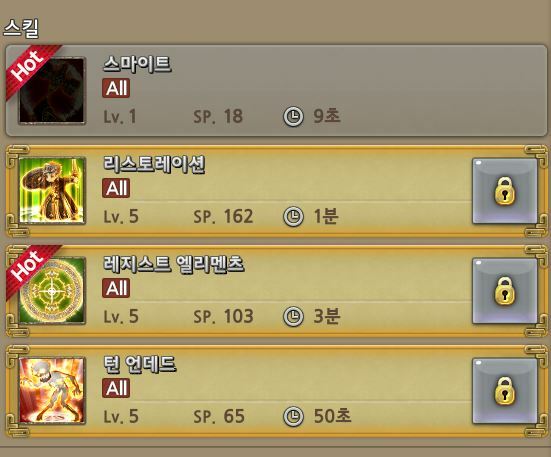Click the cooldown clock icon for 턴 언데드

pos(293,416)
